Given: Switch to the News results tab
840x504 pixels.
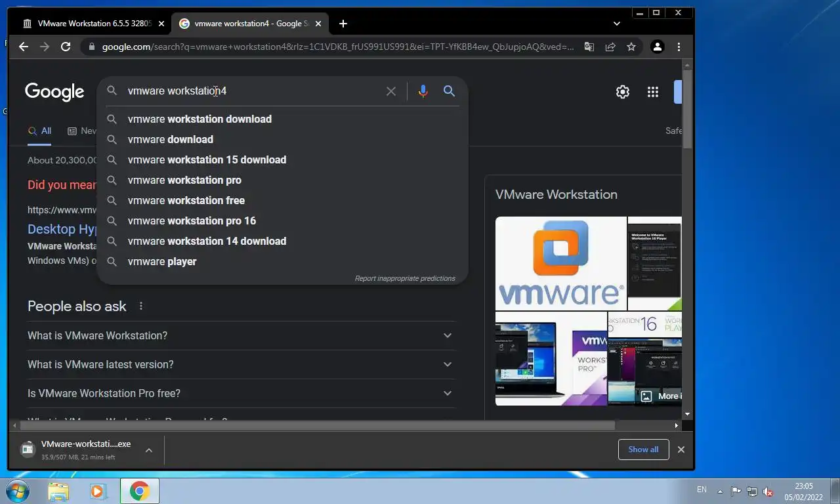Looking at the screenshot, I should 82,131.
